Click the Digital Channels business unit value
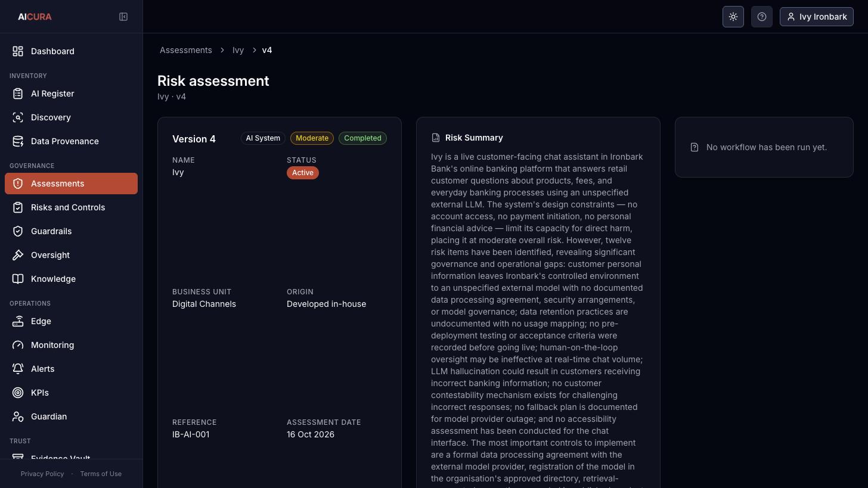The width and height of the screenshot is (868, 488). tap(204, 304)
